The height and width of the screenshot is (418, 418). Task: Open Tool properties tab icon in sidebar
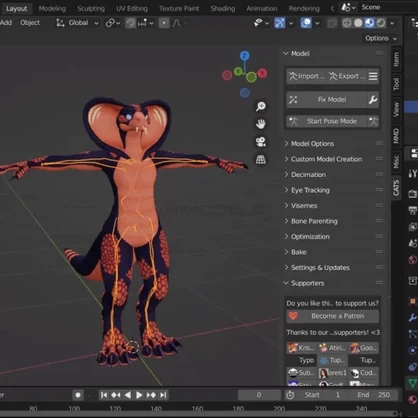click(x=412, y=173)
